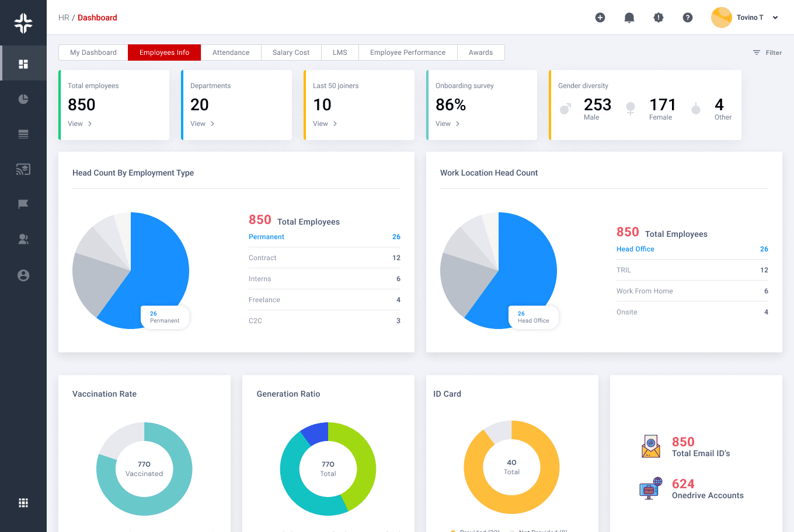
Task: Open the Salary Cost tab
Action: pos(291,52)
